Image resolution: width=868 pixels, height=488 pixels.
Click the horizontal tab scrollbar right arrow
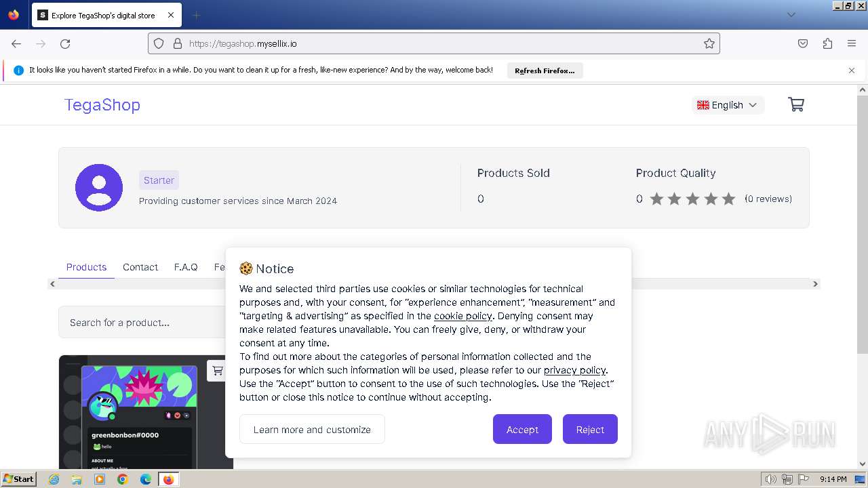click(815, 284)
